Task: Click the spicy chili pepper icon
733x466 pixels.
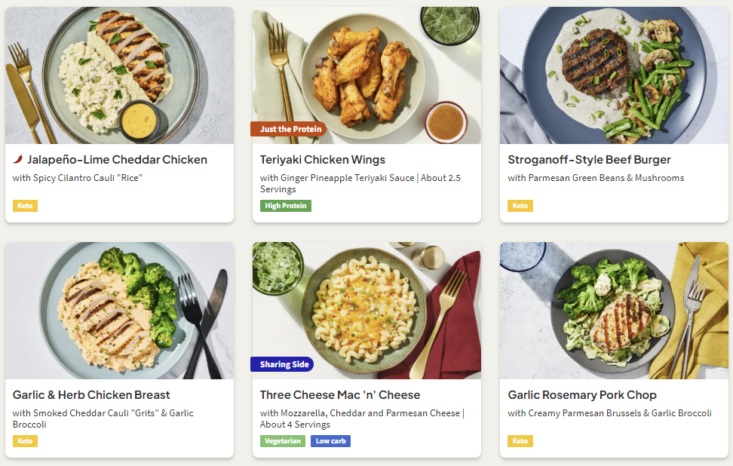Action: point(18,159)
